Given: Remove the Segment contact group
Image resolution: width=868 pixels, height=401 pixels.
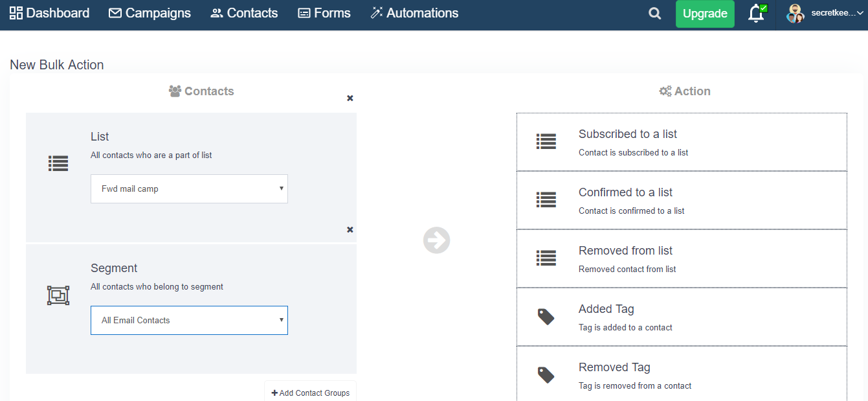Looking at the screenshot, I should click(x=350, y=230).
